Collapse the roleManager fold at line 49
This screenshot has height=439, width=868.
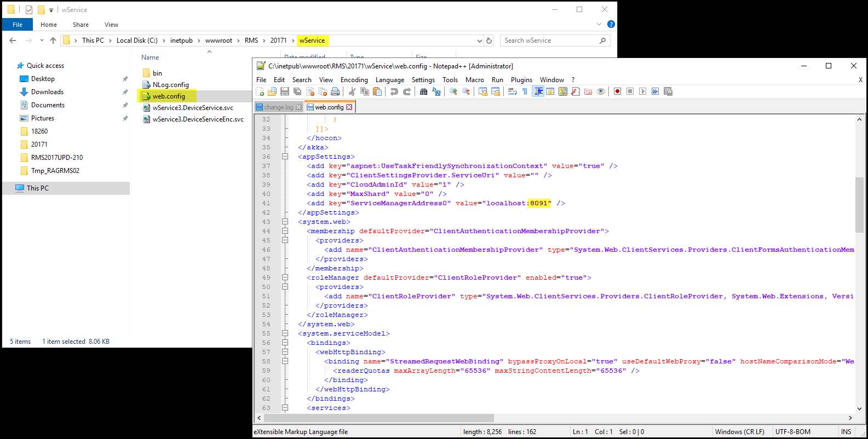pyautogui.click(x=285, y=278)
